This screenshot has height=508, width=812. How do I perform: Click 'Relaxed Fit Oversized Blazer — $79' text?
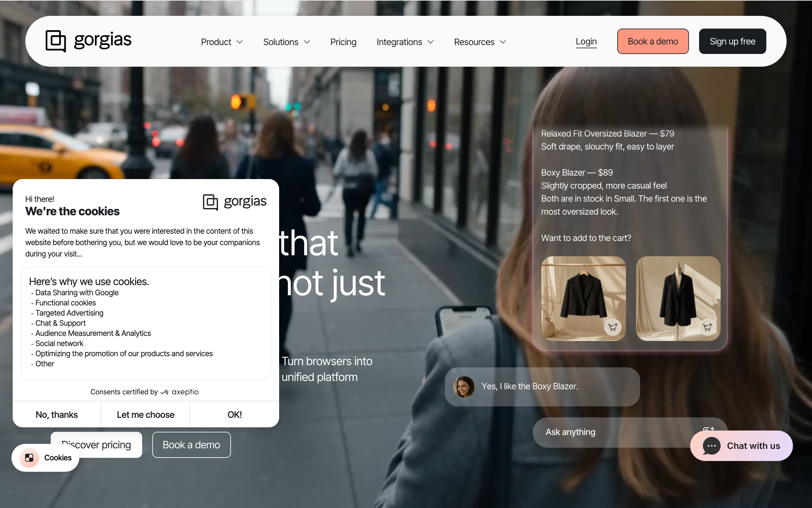coord(607,133)
